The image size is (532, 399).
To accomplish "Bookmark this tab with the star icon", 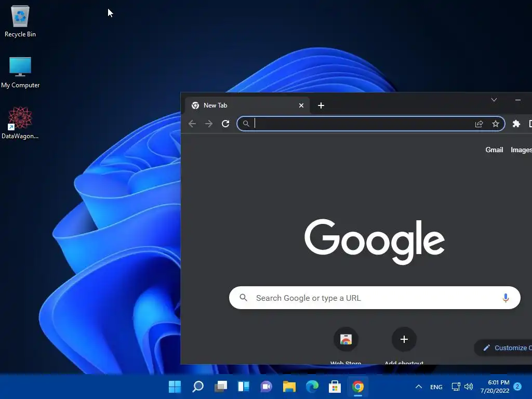I will coord(495,124).
